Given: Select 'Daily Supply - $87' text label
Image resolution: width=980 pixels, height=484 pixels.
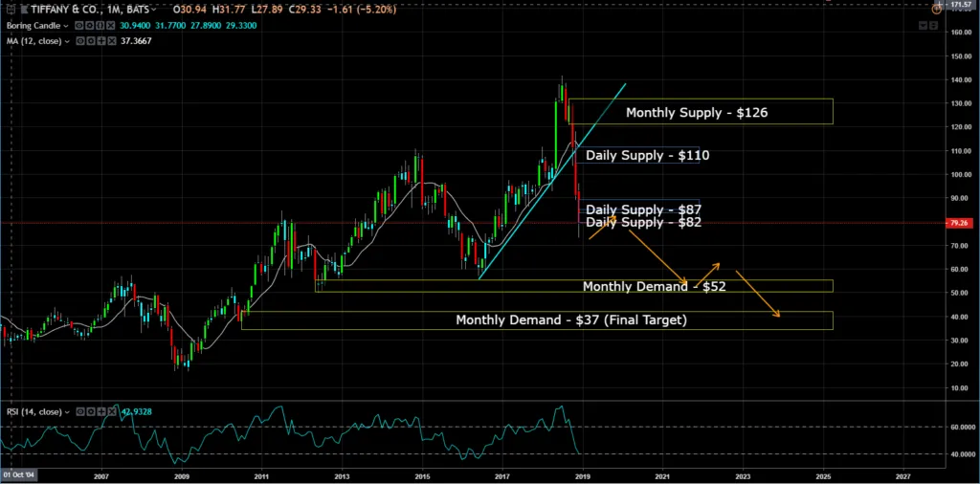Looking at the screenshot, I should 644,209.
